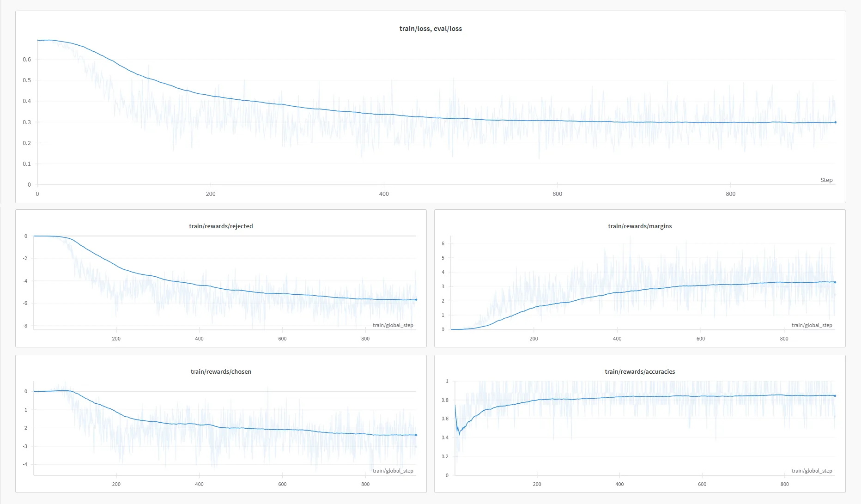Screen dimensions: 861x504
Task: Click the final data point on margins curve
Action: pyautogui.click(x=835, y=282)
